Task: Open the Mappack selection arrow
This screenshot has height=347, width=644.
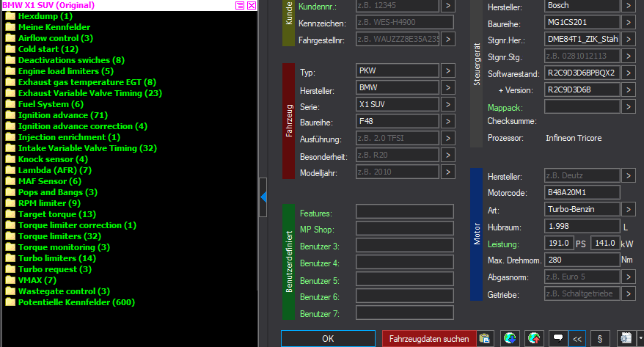Action: coord(629,107)
